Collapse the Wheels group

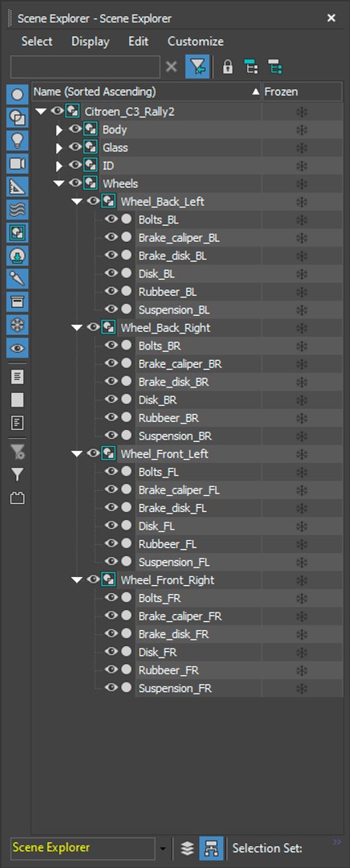(59, 183)
